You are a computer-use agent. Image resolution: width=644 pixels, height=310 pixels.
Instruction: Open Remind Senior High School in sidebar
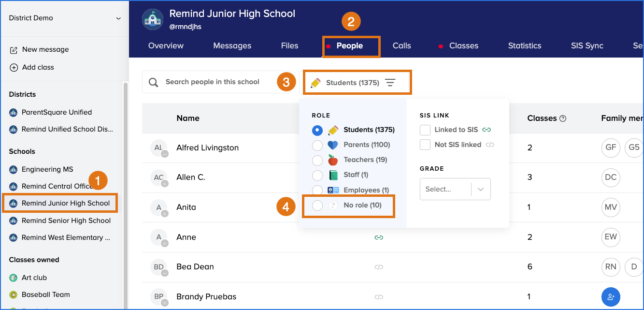pos(66,221)
